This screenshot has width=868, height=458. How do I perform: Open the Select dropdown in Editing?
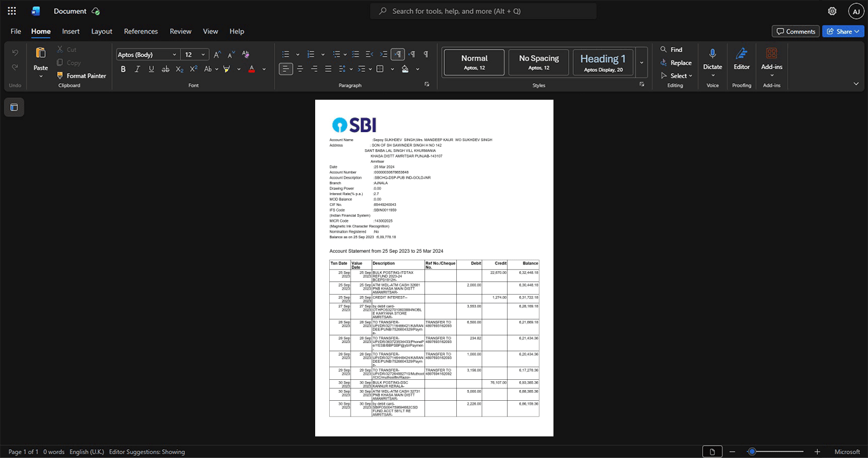(x=676, y=76)
